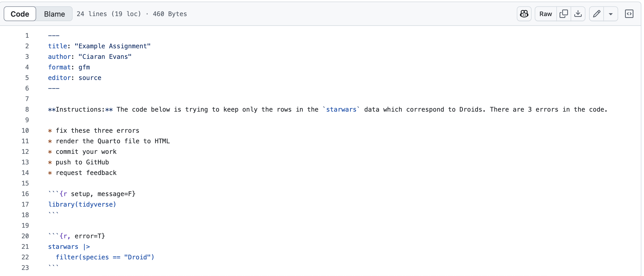Screen dimensions: 644x276
Task: Click line number 10 about fixing errors
Action: coord(25,131)
